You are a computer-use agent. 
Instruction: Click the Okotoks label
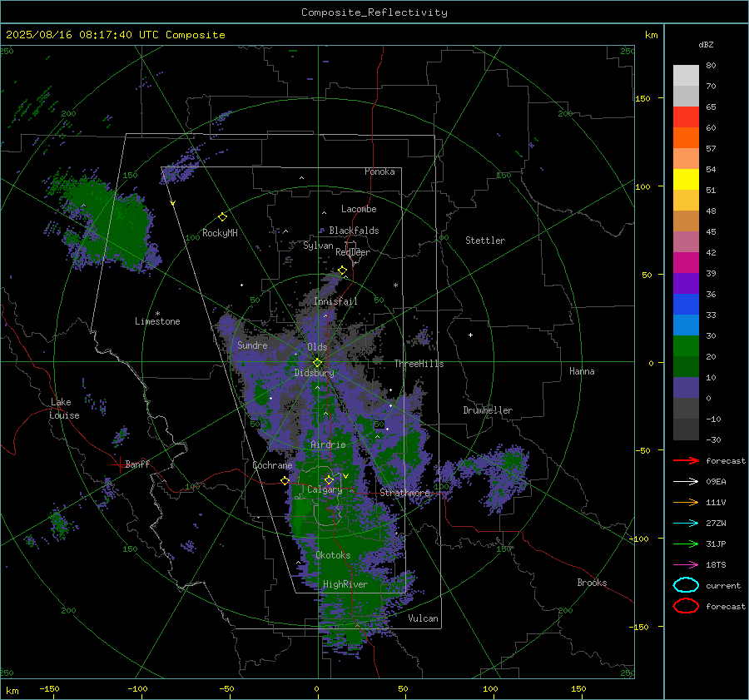[333, 555]
